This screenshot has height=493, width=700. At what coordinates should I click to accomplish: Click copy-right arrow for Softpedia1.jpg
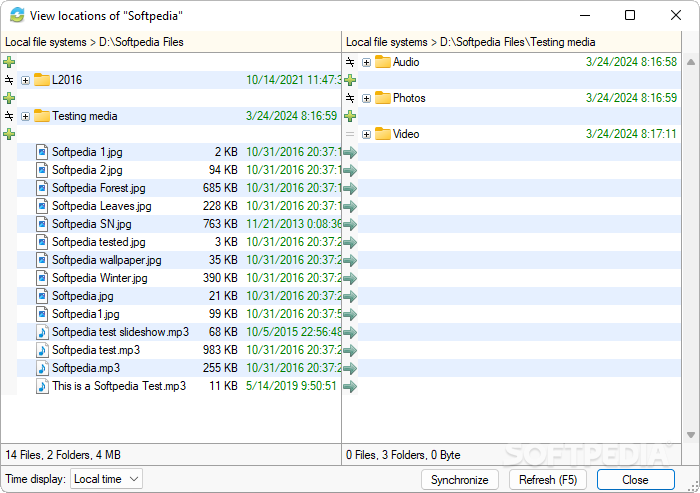350,314
